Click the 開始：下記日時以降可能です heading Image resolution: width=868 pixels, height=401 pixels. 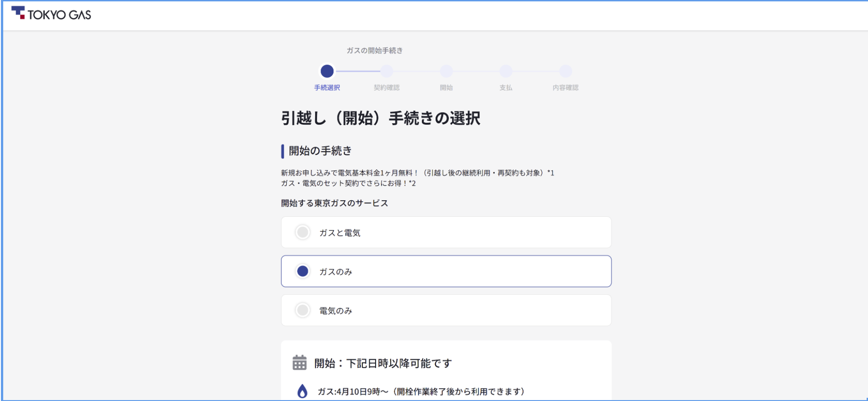coord(383,363)
